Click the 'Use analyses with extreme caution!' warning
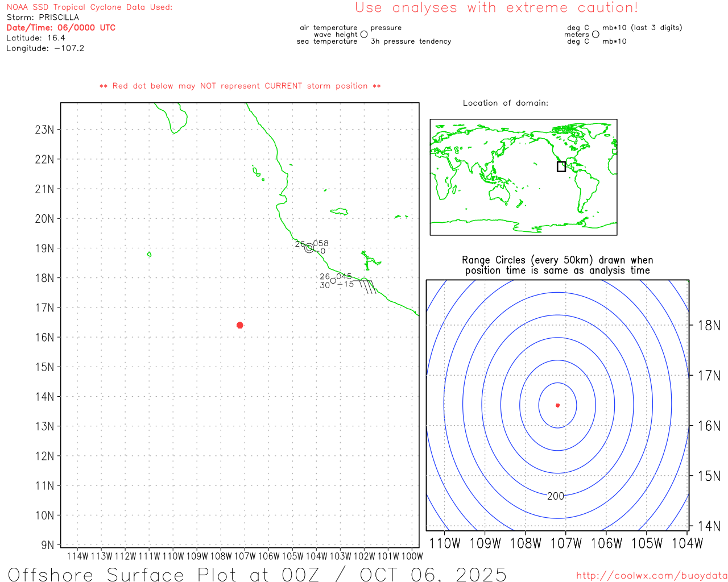Screen dimensions: 728x582 (x=497, y=8)
